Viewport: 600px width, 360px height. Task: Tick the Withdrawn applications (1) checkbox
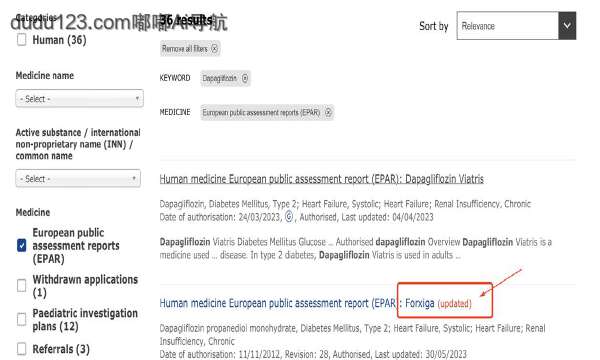click(22, 285)
